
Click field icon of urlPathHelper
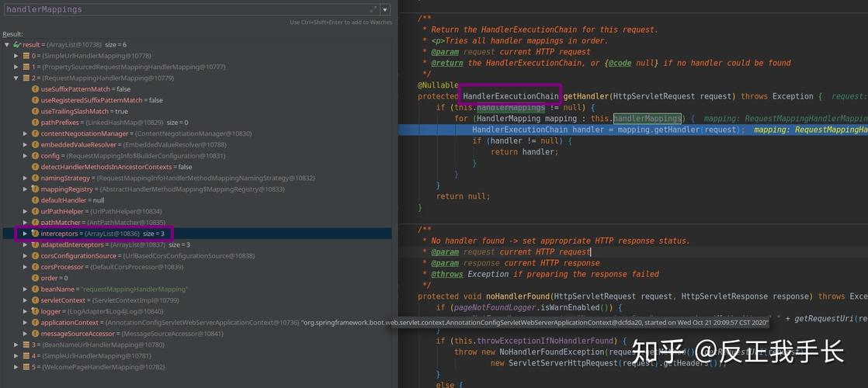(36, 211)
